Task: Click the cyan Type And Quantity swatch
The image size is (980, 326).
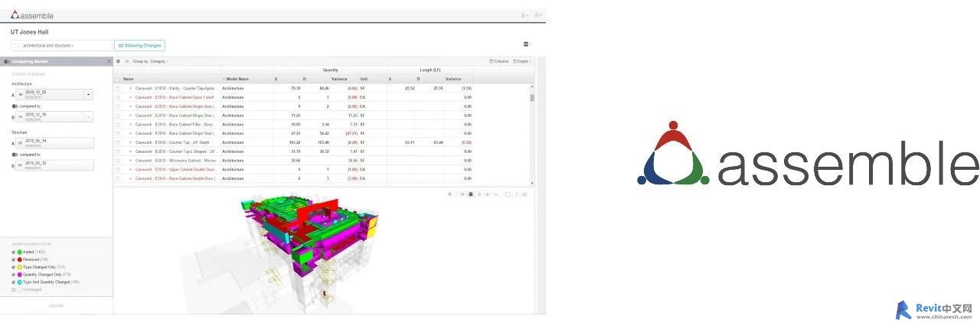Action: point(20,282)
